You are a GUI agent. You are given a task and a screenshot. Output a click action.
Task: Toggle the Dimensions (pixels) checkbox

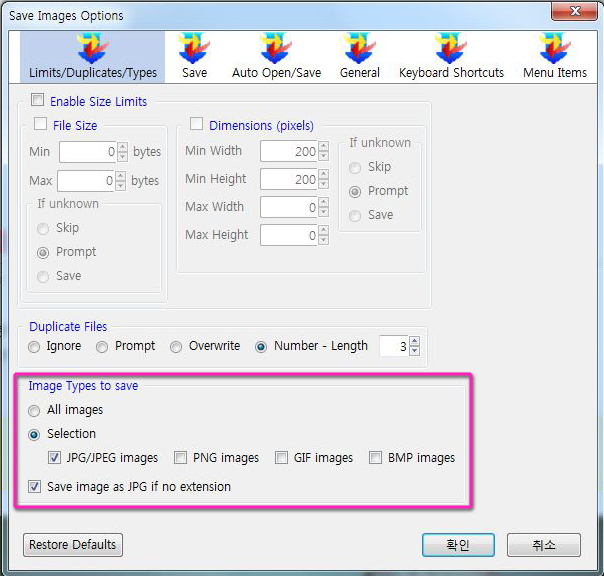tap(196, 124)
